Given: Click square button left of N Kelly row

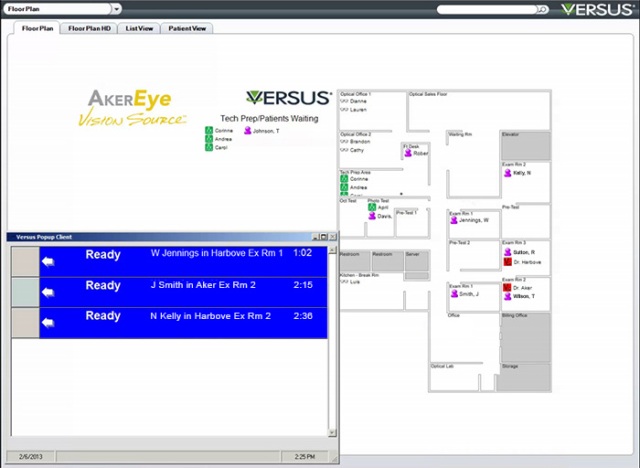Looking at the screenshot, I should (25, 323).
